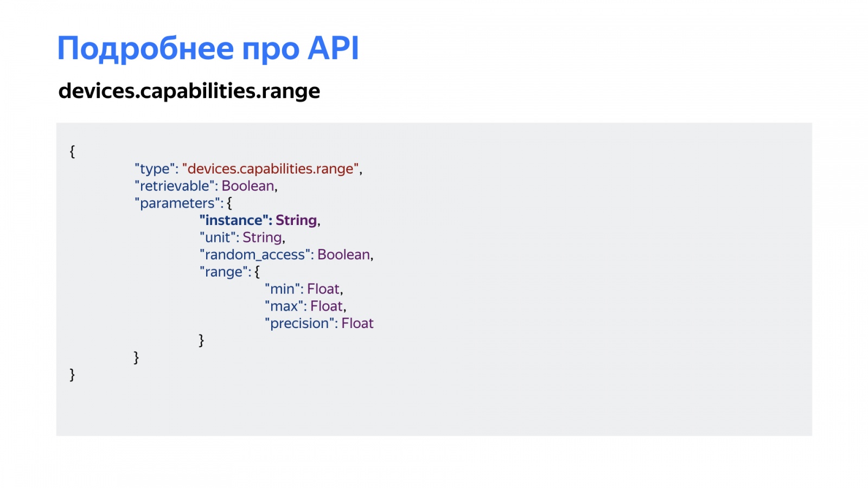Click the red "devices.capabilities.range" string value
Screen dimensions: 868x488
coord(271,169)
